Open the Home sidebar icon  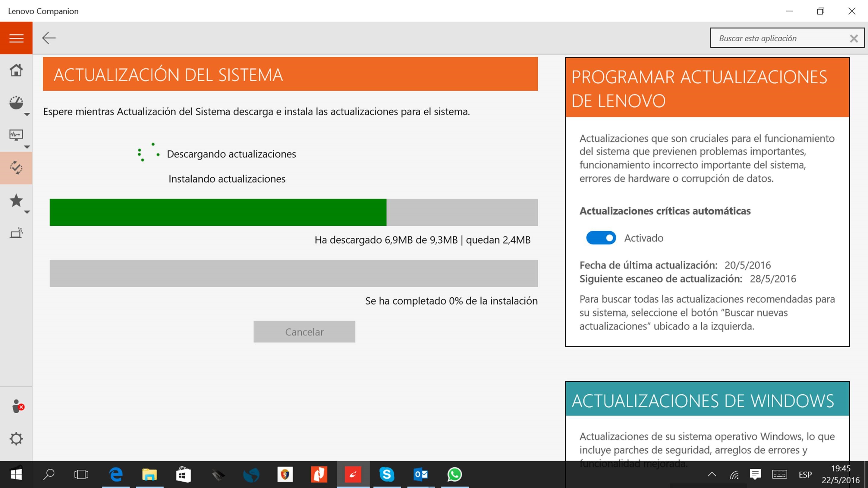pyautogui.click(x=16, y=70)
